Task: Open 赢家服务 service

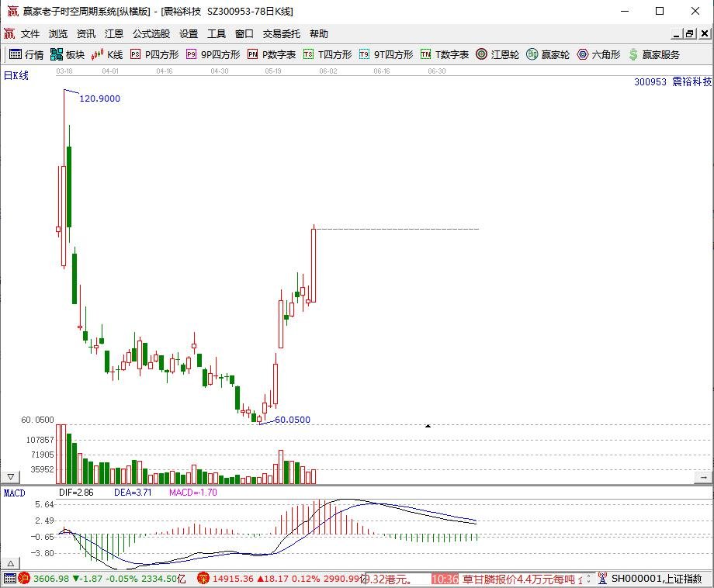Action: coord(654,54)
